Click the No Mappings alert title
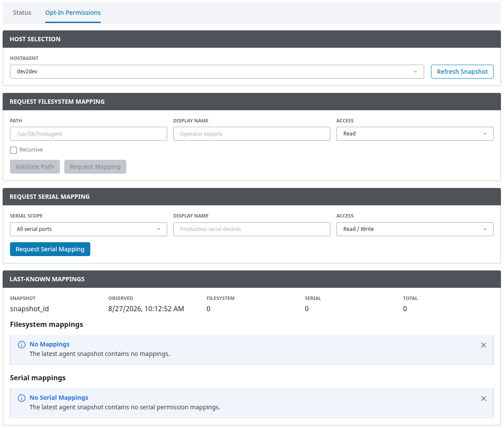The height and width of the screenshot is (428, 504). 49,344
